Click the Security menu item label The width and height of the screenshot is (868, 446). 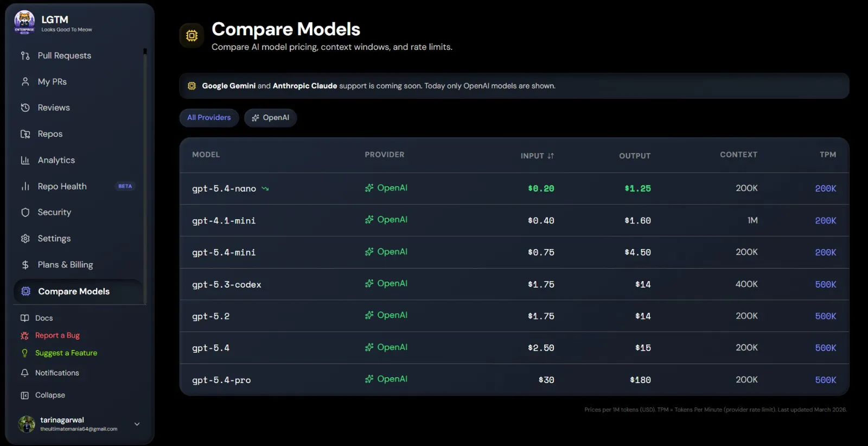[x=54, y=212]
